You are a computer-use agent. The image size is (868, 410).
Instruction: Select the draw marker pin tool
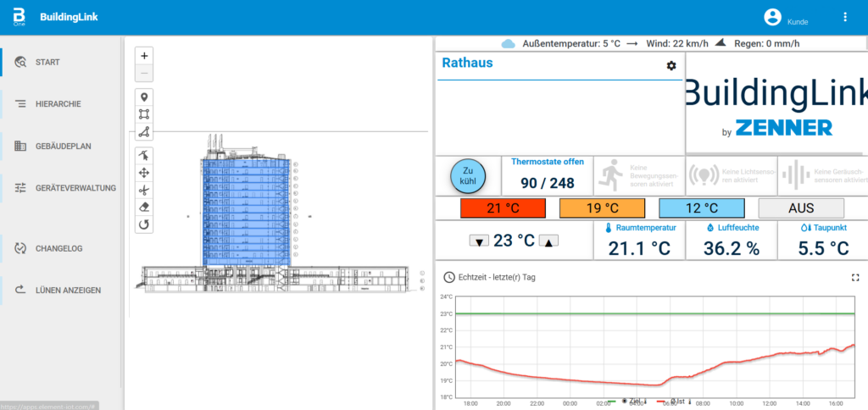(144, 97)
